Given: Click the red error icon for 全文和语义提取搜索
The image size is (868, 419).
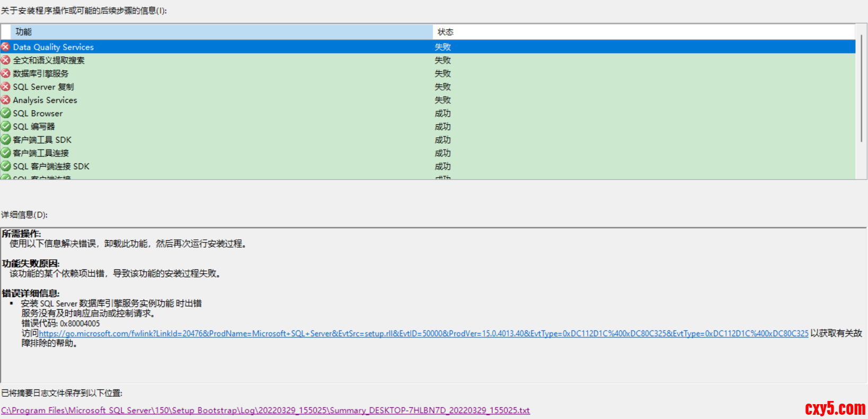Looking at the screenshot, I should (x=6, y=60).
